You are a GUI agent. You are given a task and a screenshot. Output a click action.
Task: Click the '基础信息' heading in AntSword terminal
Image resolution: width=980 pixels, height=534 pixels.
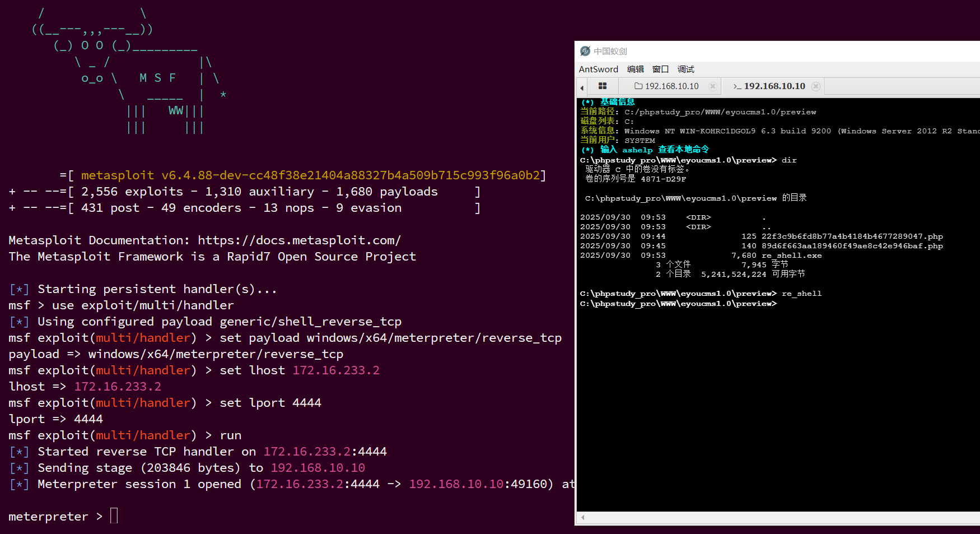617,102
